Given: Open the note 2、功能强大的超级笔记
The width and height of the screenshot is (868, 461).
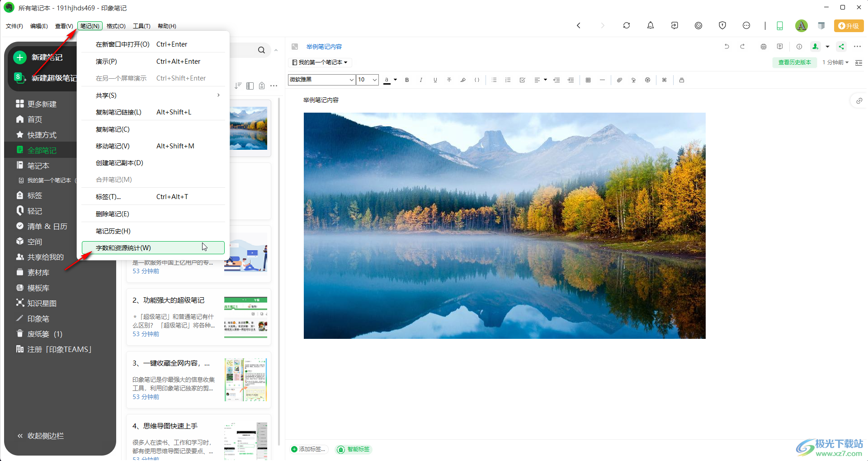Looking at the screenshot, I should (199, 317).
